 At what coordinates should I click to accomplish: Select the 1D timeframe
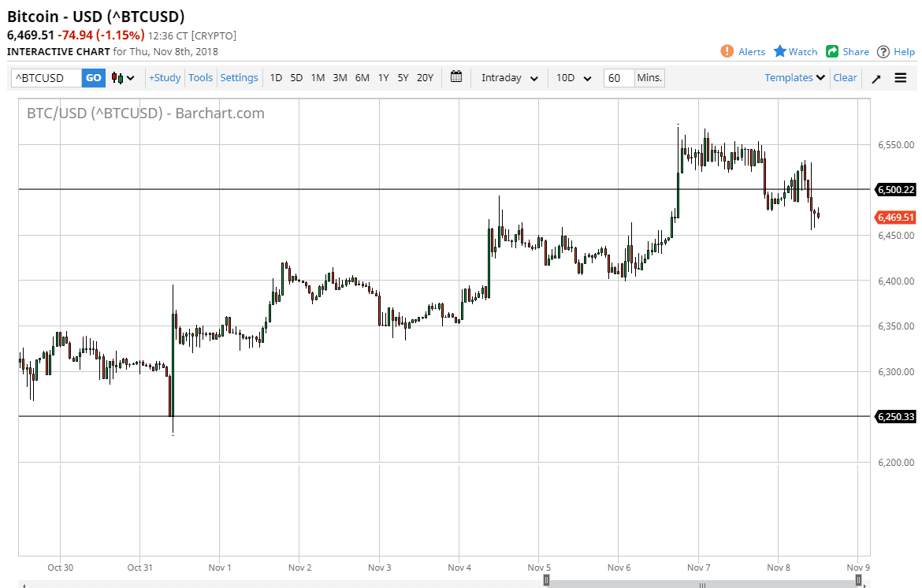click(x=276, y=78)
